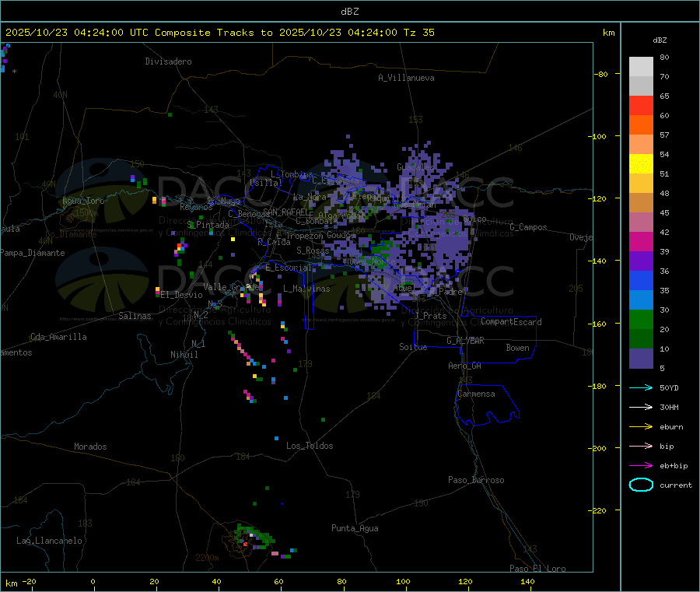
Task: Select the 51 dBZ yellow color swatch
Action: 641,164
